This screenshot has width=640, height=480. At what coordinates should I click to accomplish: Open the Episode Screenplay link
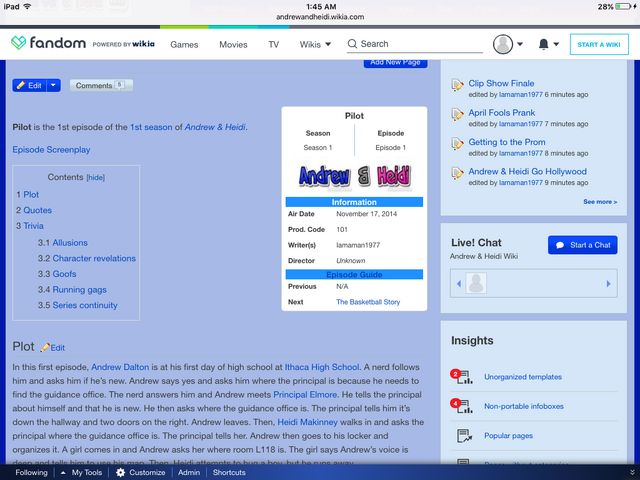coord(51,150)
